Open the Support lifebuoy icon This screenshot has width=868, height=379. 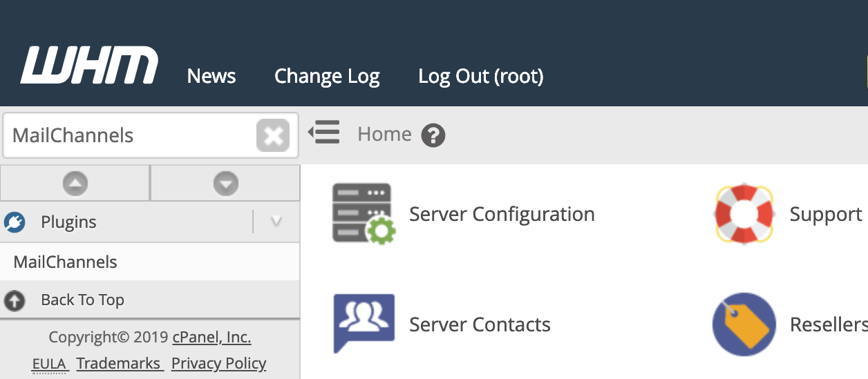click(x=744, y=214)
